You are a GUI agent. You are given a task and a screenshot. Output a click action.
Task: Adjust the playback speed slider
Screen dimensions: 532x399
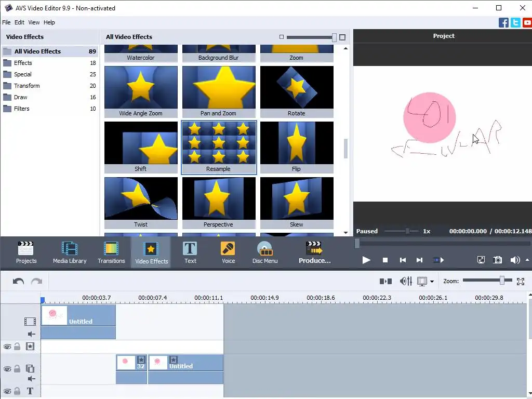coord(407,231)
